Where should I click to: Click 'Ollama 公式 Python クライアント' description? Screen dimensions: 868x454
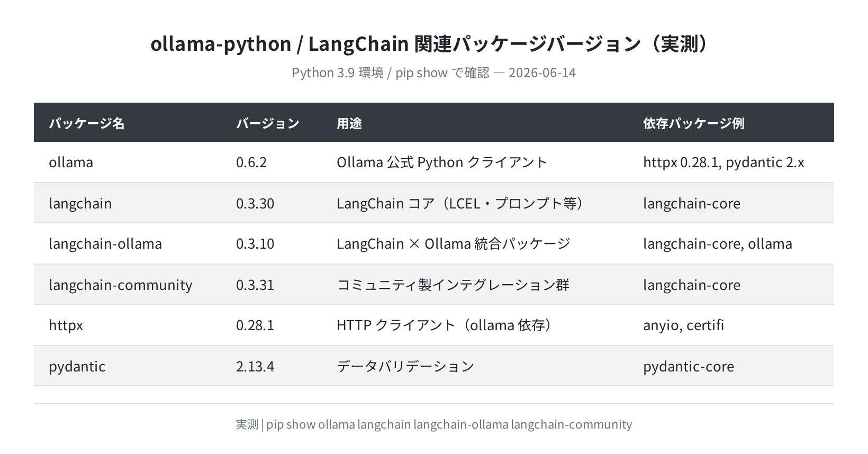[x=442, y=162]
